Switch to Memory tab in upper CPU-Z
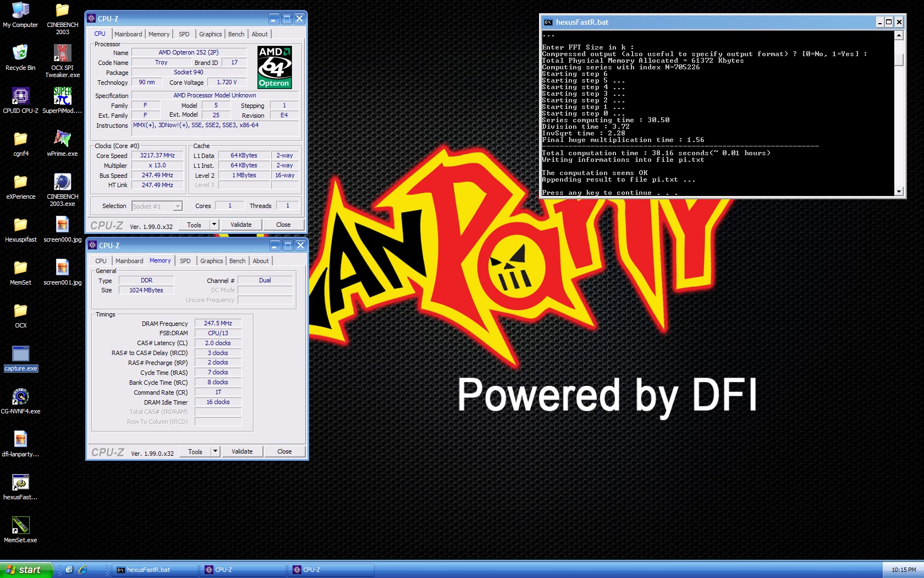 (x=159, y=34)
